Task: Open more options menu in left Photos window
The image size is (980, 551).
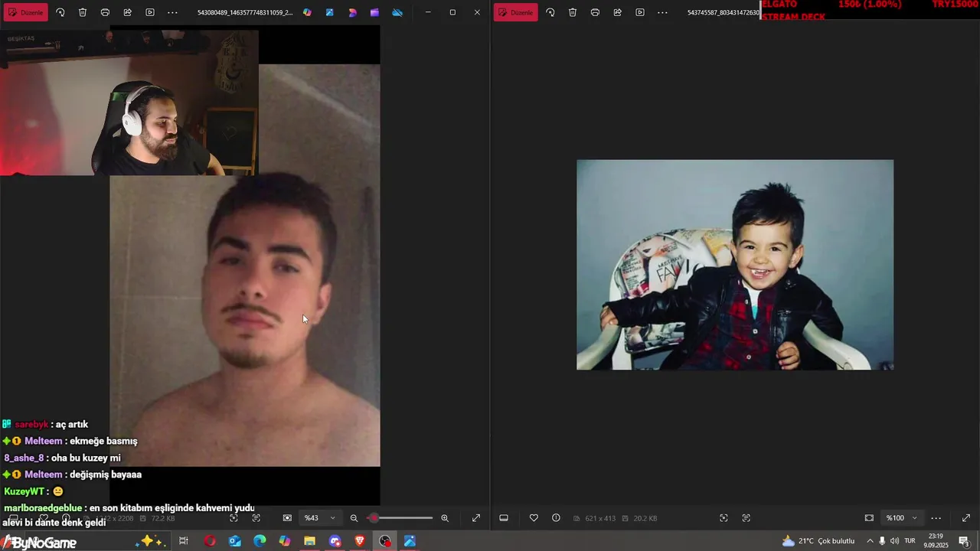Action: 172,12
